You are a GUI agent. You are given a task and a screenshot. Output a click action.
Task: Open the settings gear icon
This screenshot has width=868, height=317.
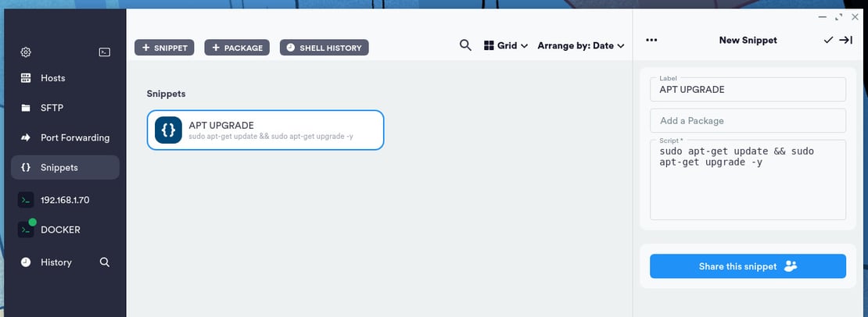click(x=26, y=52)
